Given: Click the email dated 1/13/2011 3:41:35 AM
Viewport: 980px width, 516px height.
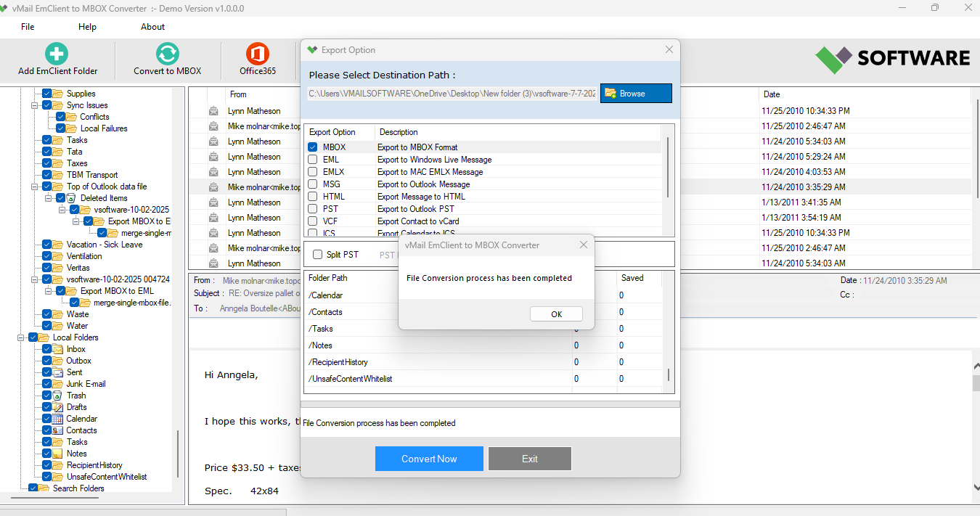Looking at the screenshot, I should pos(801,202).
